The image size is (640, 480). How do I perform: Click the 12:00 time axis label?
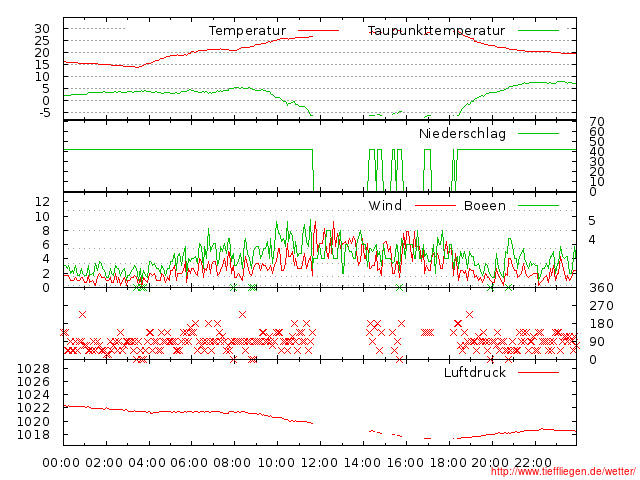point(319,462)
